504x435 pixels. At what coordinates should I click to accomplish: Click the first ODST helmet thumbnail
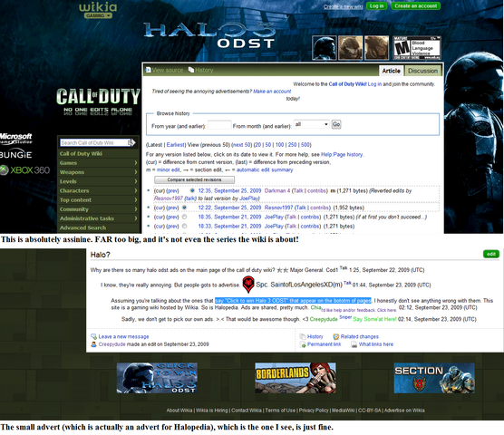(x=324, y=48)
